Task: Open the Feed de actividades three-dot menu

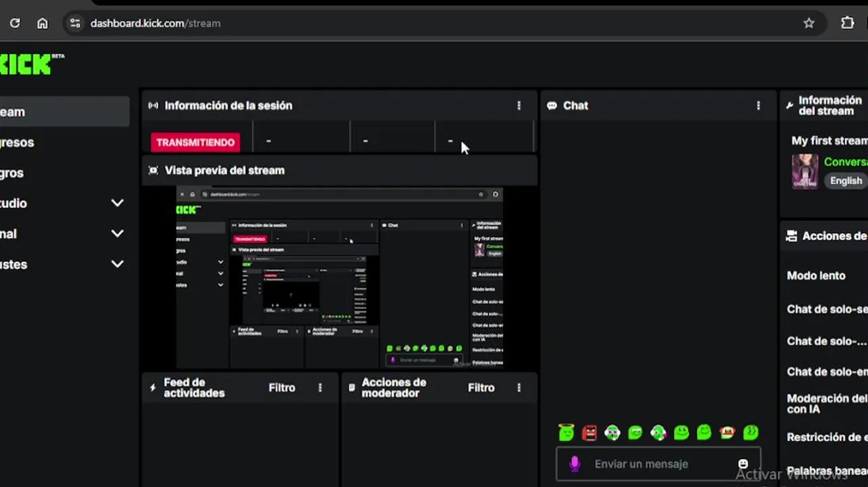Action: tap(320, 388)
